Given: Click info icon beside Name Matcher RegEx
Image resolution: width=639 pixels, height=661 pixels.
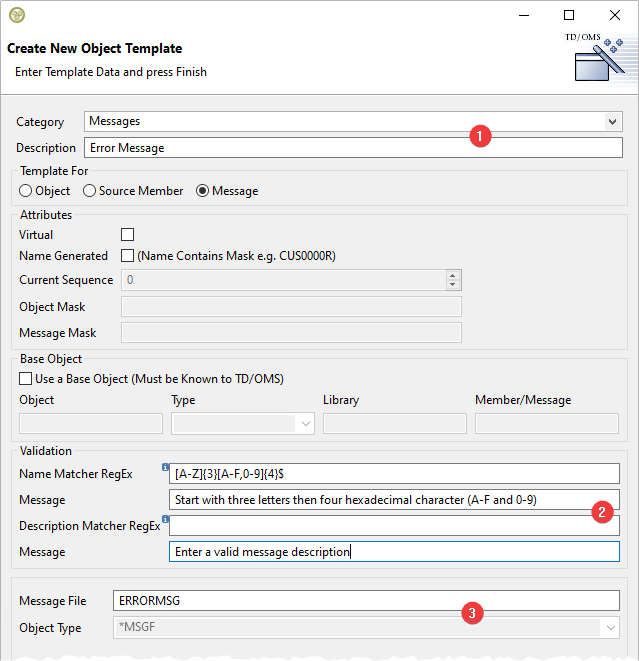Looking at the screenshot, I should click(164, 466).
